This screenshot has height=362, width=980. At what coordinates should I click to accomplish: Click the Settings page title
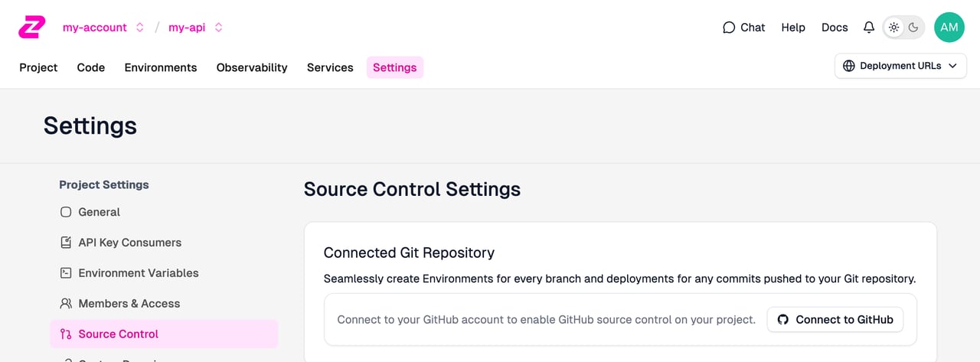[x=90, y=126]
